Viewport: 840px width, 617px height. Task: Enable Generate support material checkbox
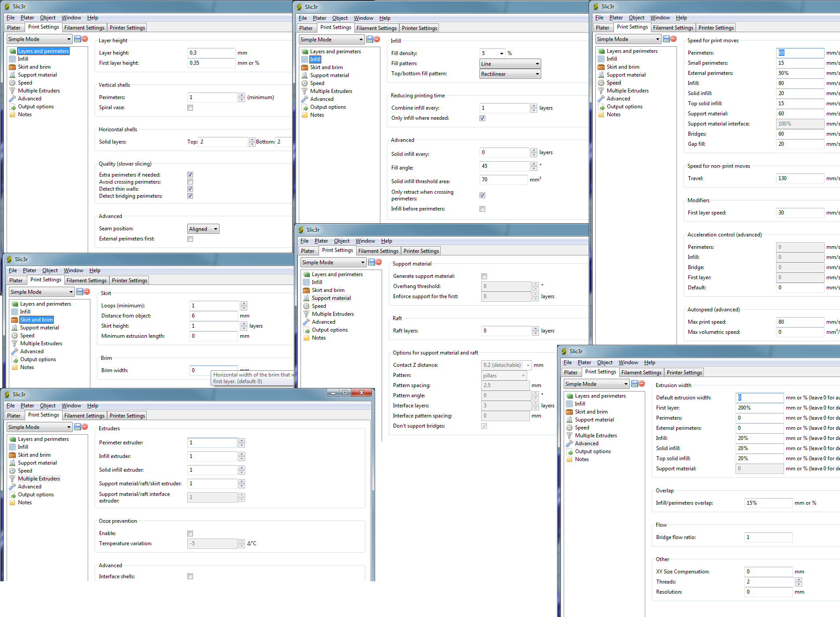click(x=484, y=277)
